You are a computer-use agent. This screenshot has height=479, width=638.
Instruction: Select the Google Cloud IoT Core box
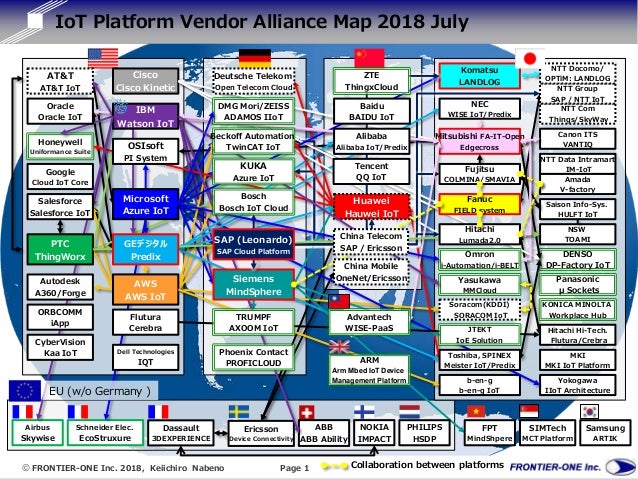click(60, 177)
